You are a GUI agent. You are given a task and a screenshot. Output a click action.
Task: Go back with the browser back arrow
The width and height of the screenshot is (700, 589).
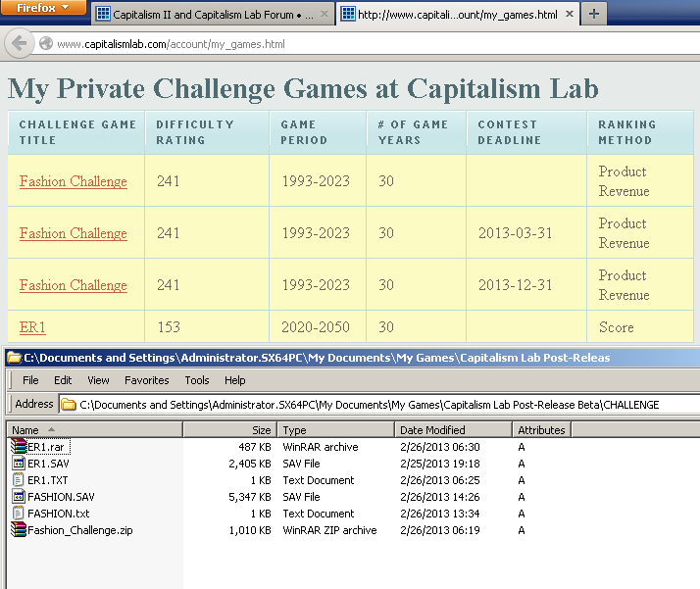pos(20,43)
